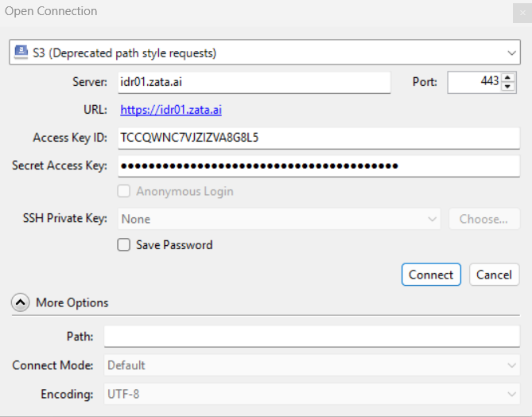Decrease the port number with down arrow
The image size is (532, 417).
[x=508, y=87]
